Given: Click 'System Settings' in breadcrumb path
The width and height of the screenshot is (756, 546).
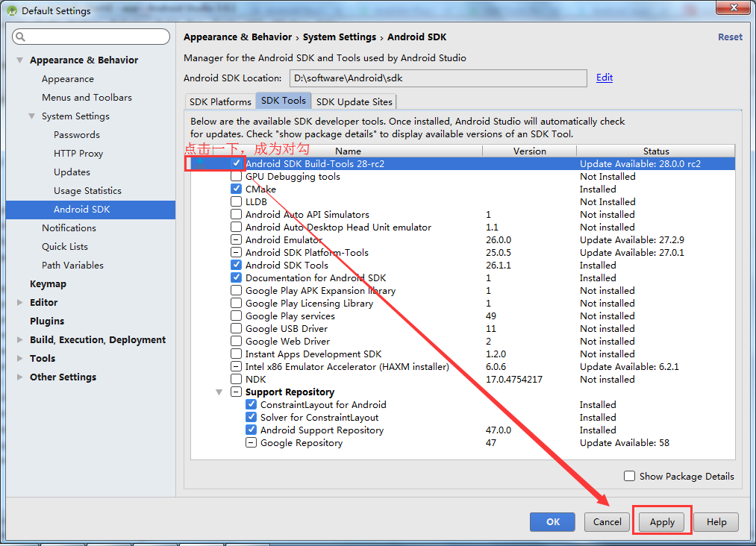Looking at the screenshot, I should click(340, 37).
